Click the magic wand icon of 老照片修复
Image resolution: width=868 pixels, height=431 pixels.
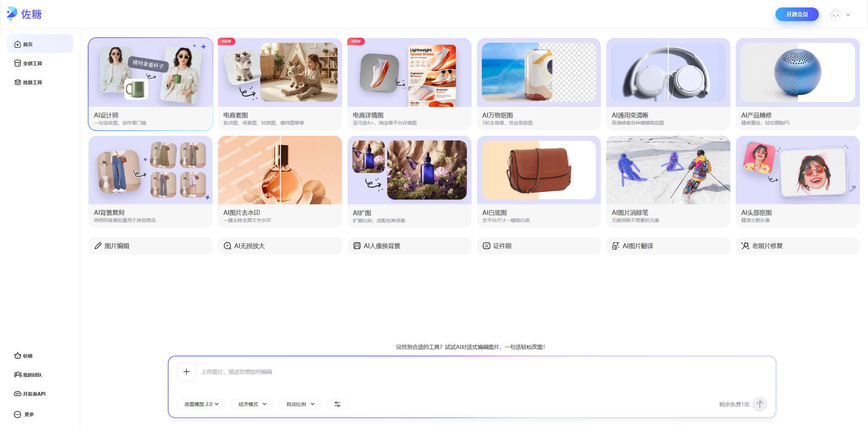745,246
